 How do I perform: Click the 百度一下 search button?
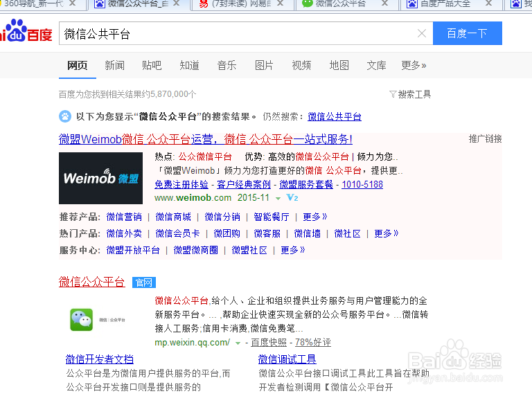(x=467, y=33)
